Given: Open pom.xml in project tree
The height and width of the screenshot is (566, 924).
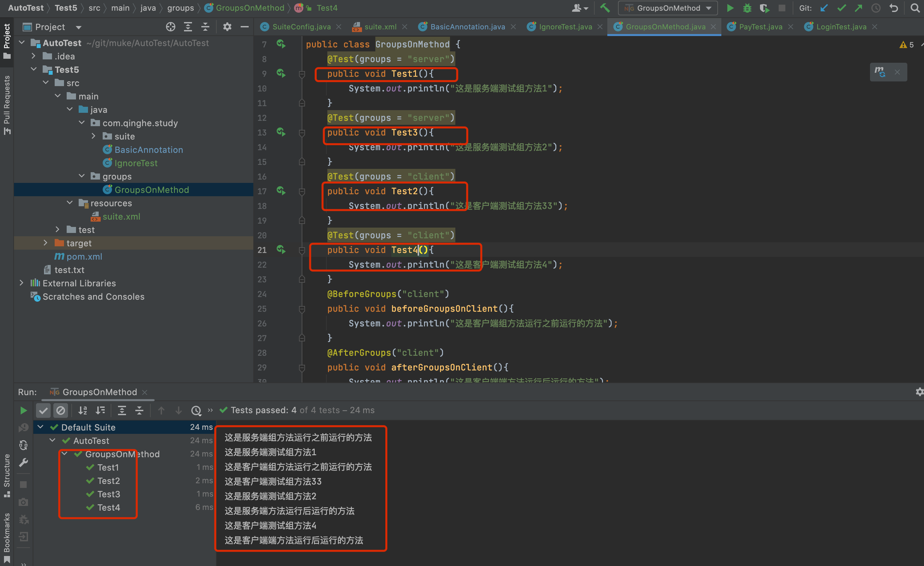Looking at the screenshot, I should [x=84, y=256].
